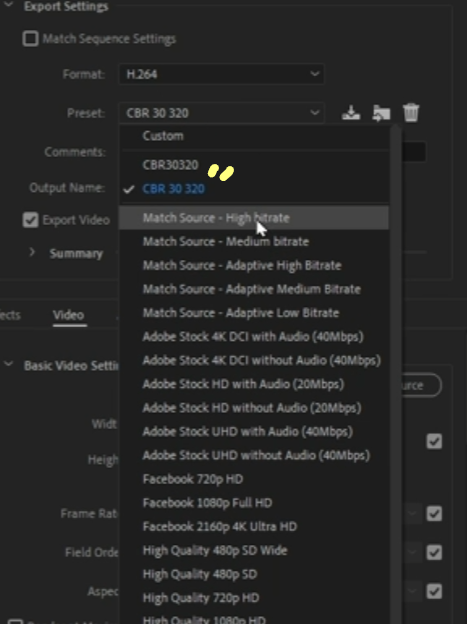Image resolution: width=467 pixels, height=624 pixels.
Task: Collapse the Export Settings section
Action: coord(8,5)
